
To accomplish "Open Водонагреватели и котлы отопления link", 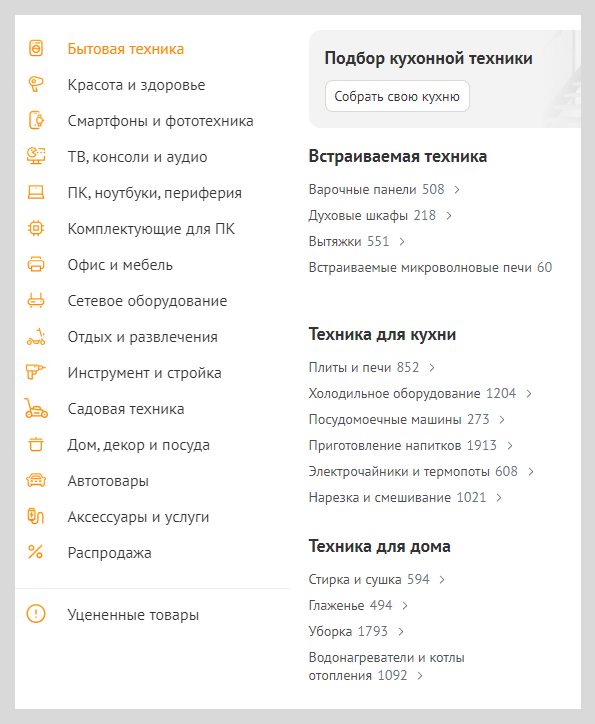I will (x=386, y=666).
